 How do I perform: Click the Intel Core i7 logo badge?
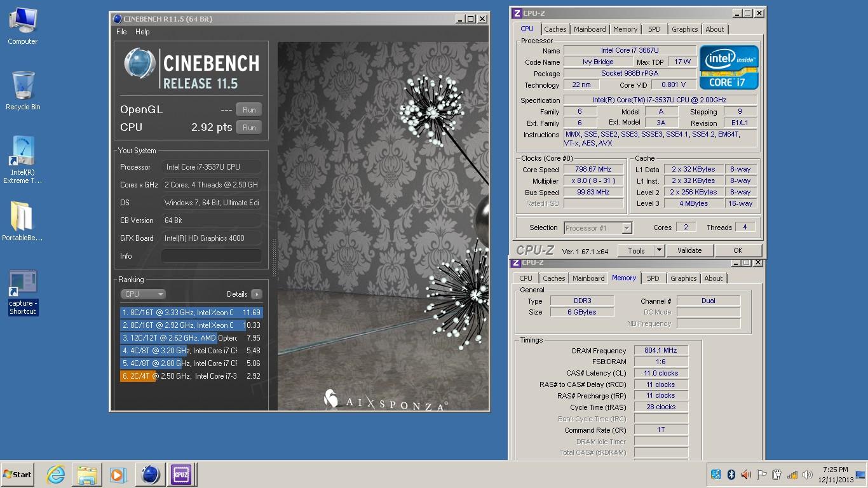[x=729, y=67]
